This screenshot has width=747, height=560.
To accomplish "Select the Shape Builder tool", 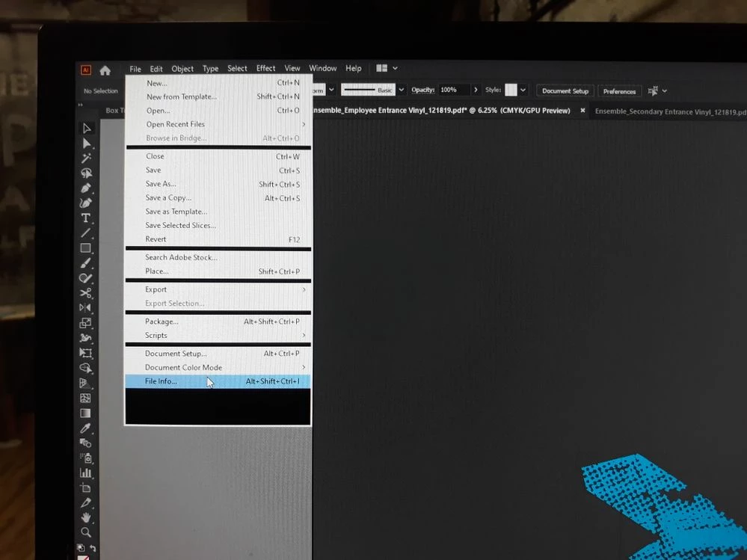I will pos(85,368).
